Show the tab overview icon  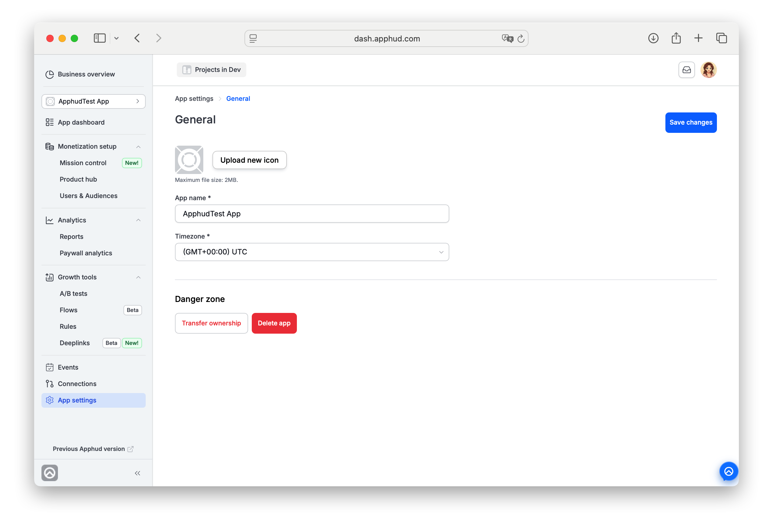(721, 38)
